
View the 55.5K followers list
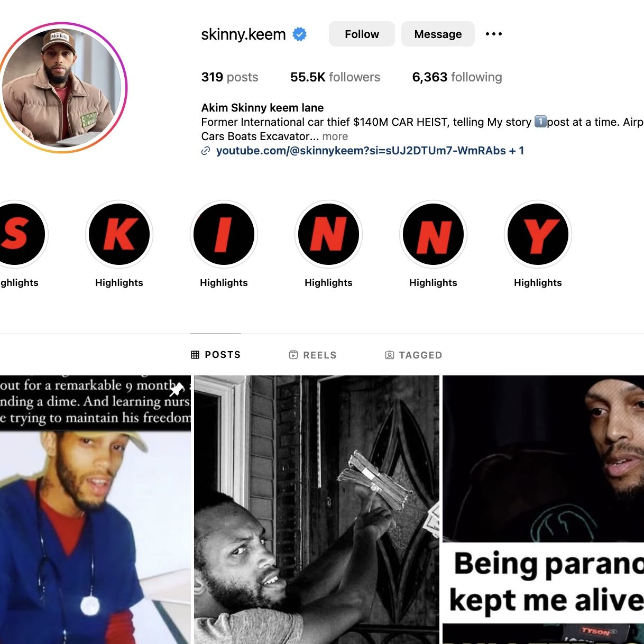(335, 77)
